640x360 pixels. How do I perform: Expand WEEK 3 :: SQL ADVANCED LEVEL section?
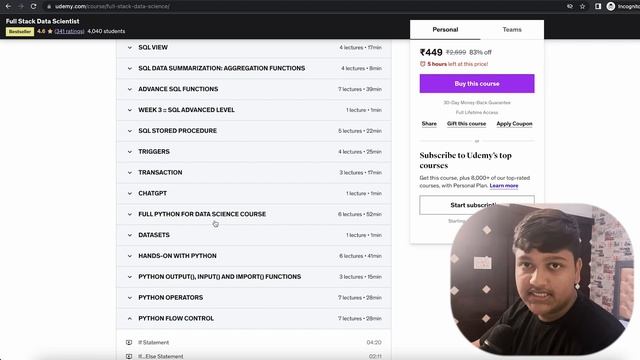coord(253,110)
